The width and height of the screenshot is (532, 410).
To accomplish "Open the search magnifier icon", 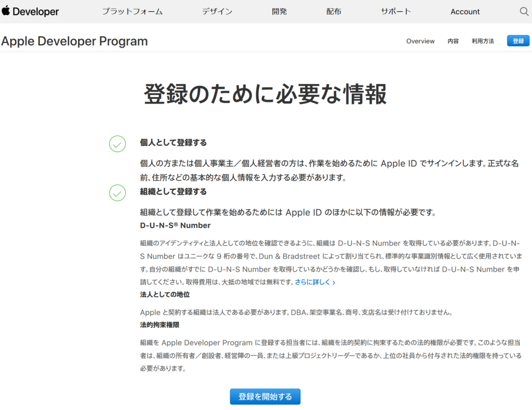I will point(524,11).
